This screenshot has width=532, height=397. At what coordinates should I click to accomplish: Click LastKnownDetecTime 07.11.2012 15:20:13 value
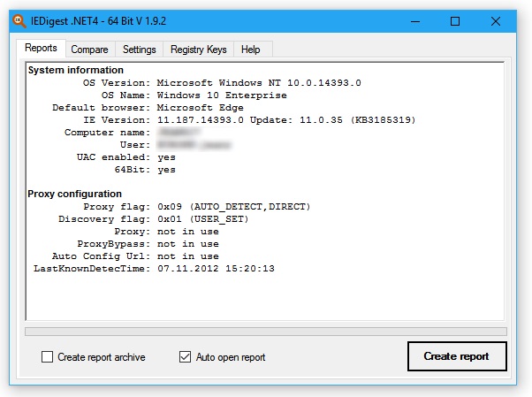(x=216, y=269)
